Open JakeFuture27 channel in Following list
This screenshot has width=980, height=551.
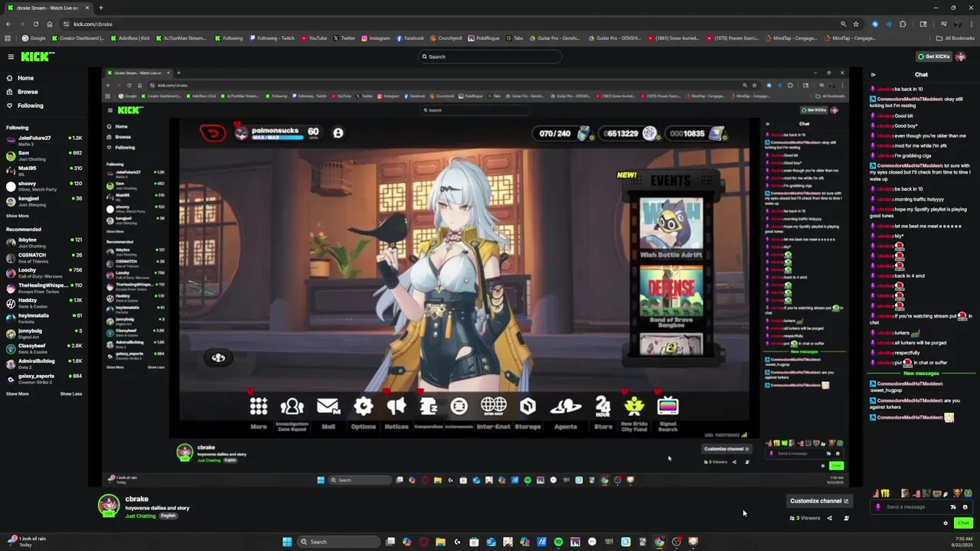pyautogui.click(x=44, y=141)
